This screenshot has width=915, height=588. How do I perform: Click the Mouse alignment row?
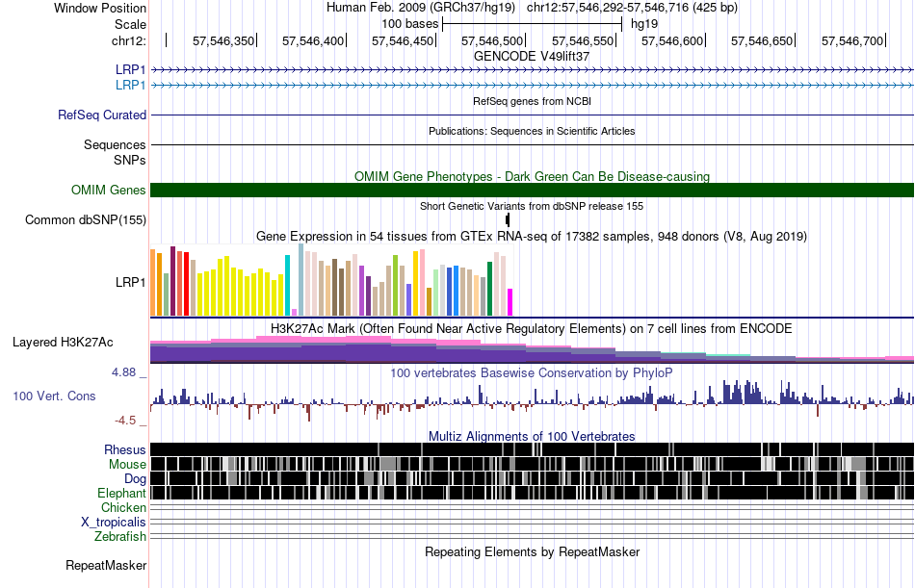point(533,464)
